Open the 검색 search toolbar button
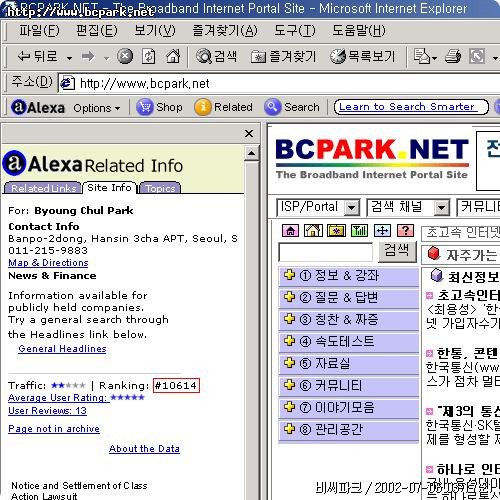Image resolution: width=500 pixels, height=500 pixels. pyautogui.click(x=216, y=56)
